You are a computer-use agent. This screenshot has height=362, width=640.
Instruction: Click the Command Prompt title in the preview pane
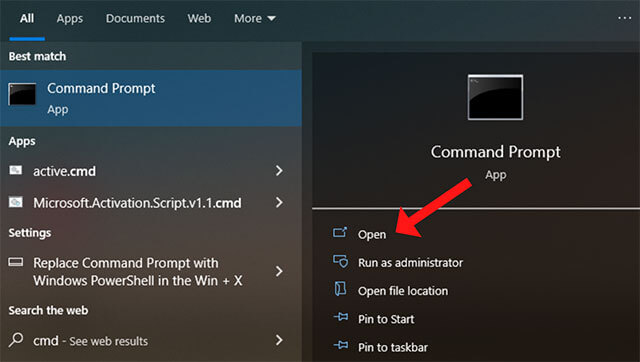(496, 152)
